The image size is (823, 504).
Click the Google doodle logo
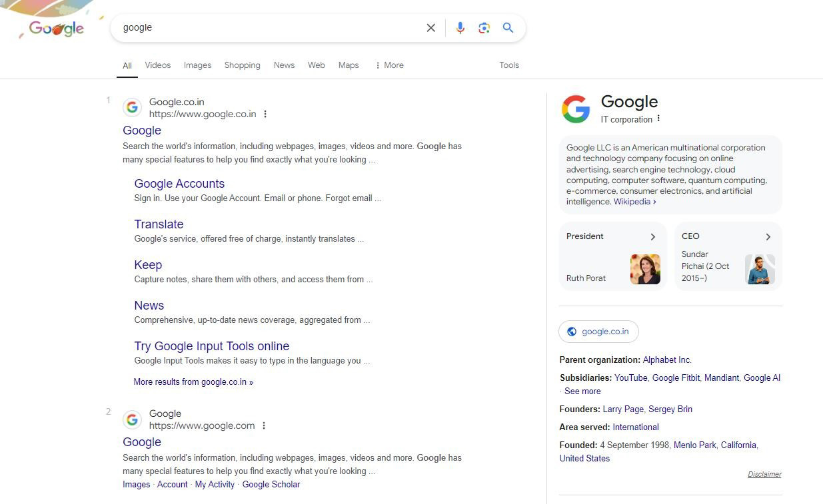(x=57, y=28)
